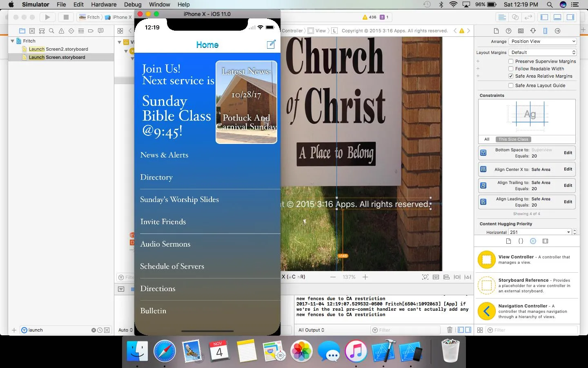Screen dimensions: 588x368
Task: Open the Identity inspector
Action: (x=521, y=31)
